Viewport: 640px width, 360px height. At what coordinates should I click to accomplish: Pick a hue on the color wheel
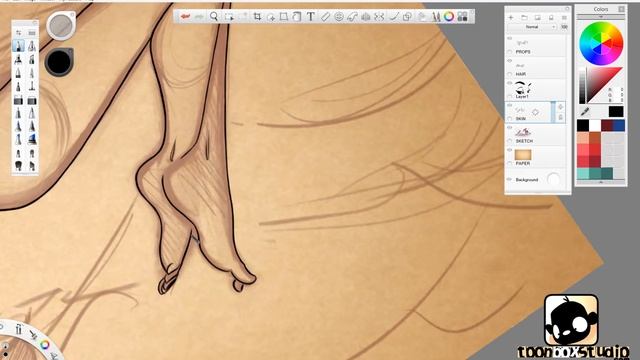tap(601, 43)
